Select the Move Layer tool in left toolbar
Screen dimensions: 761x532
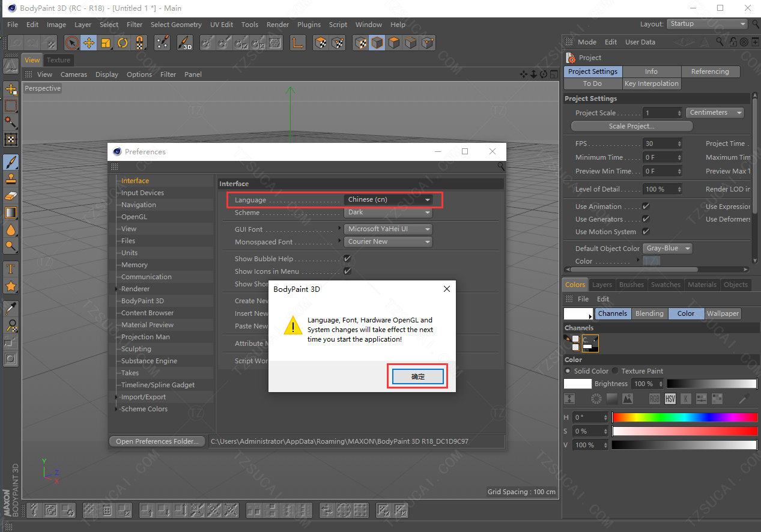click(x=11, y=89)
